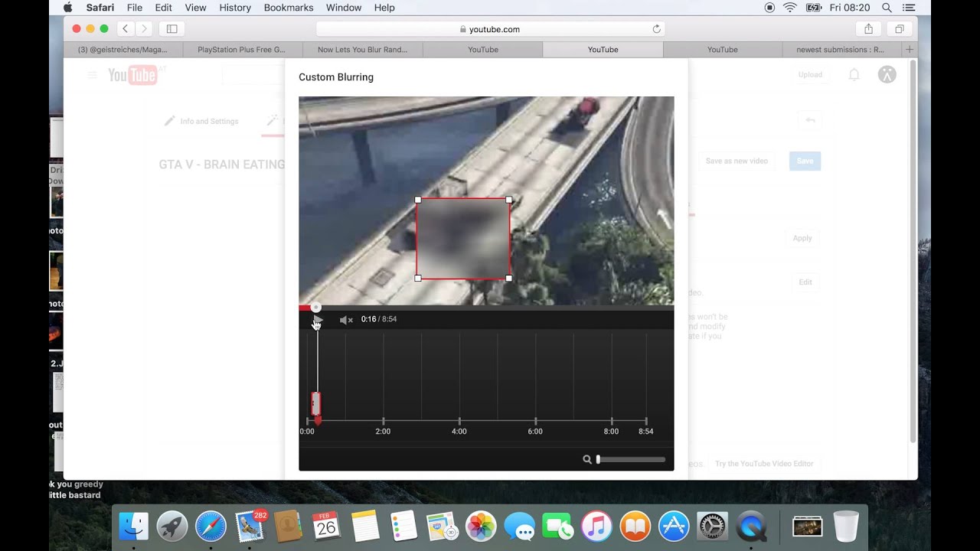Switch to newest submissions tab

tap(840, 50)
